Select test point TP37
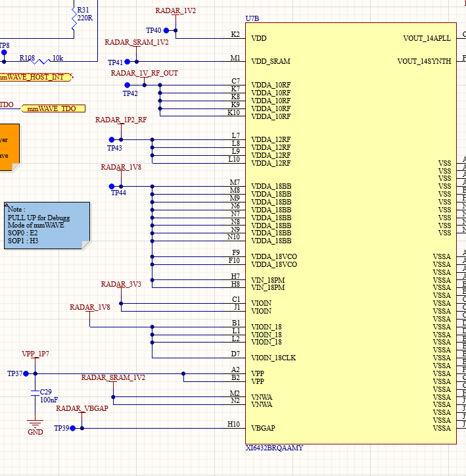This screenshot has width=466, height=476. (26, 373)
